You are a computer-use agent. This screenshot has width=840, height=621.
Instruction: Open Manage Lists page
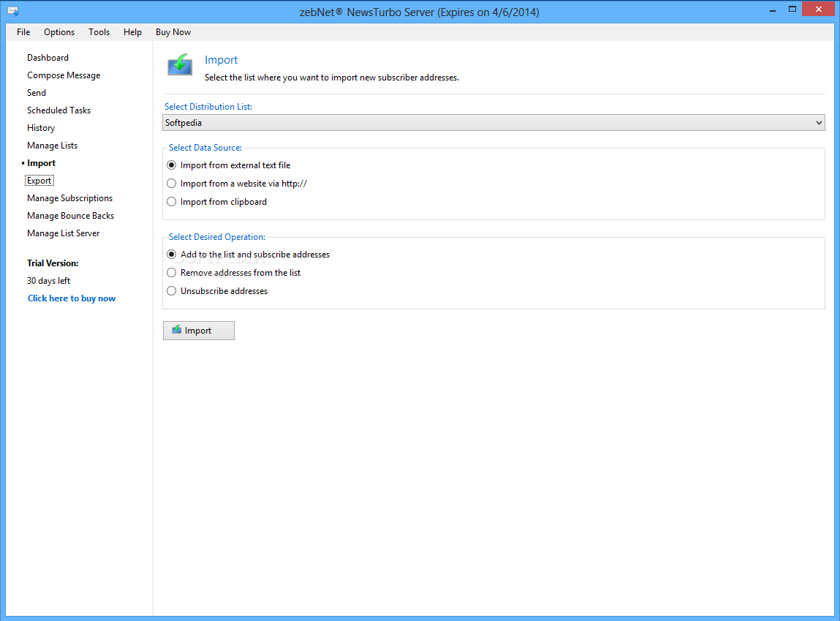pos(52,146)
